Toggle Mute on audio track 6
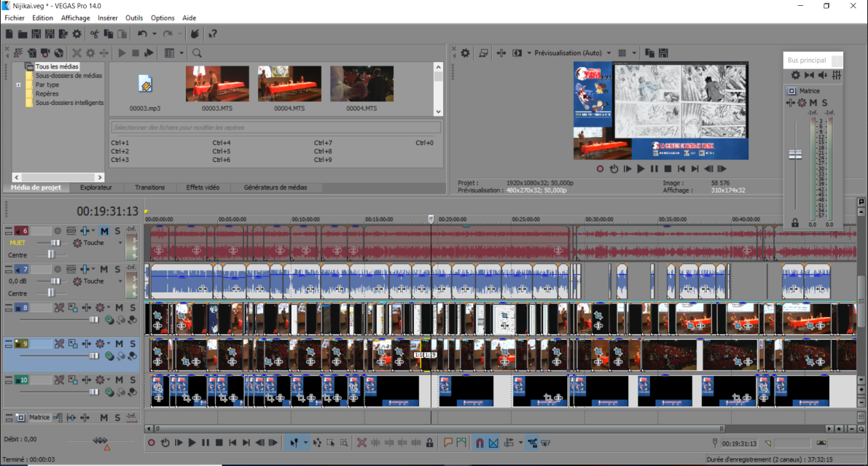 click(104, 231)
